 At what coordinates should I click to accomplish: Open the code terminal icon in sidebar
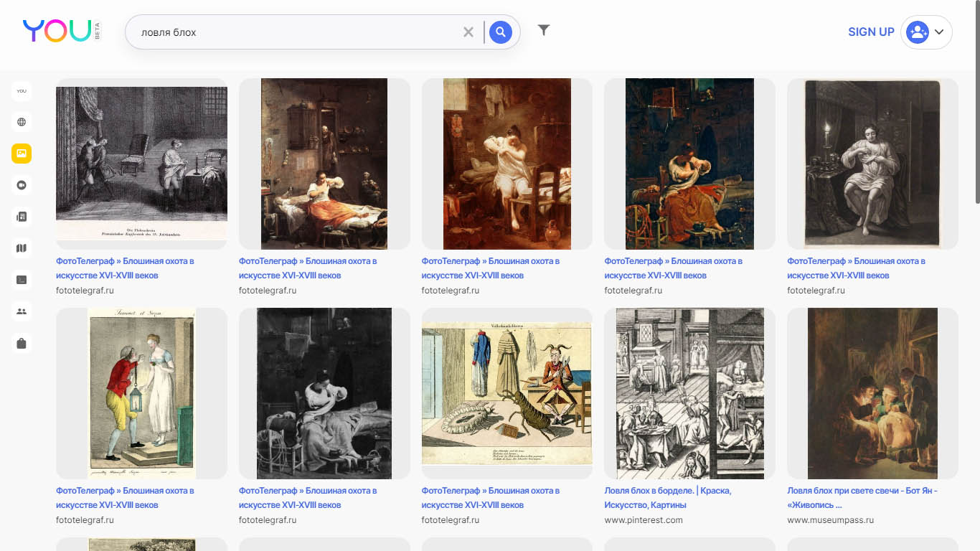click(22, 280)
